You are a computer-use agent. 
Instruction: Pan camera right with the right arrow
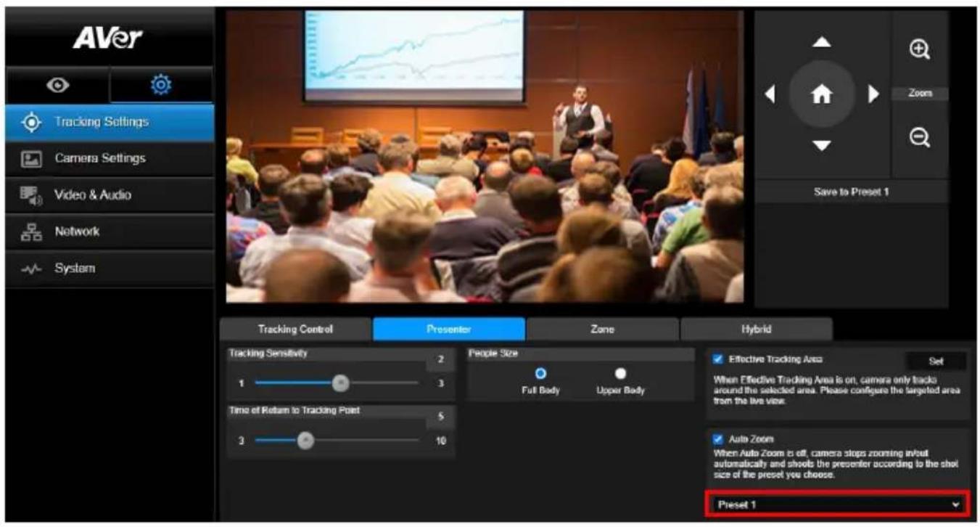tap(873, 94)
